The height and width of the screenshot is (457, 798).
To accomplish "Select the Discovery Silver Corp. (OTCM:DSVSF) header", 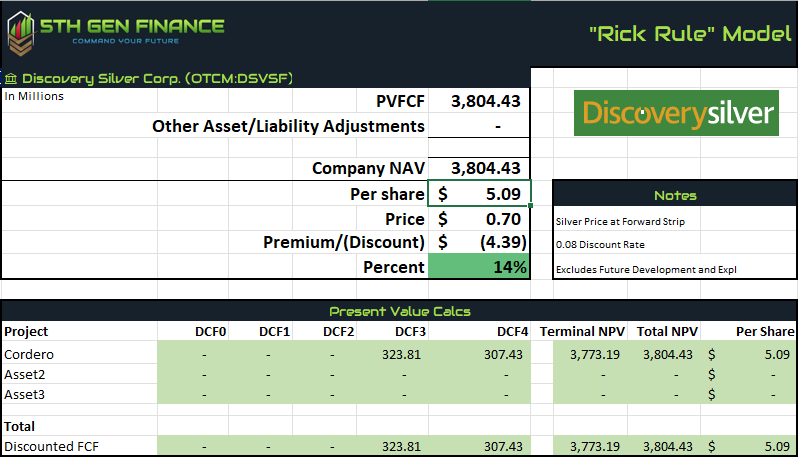I will [x=157, y=78].
